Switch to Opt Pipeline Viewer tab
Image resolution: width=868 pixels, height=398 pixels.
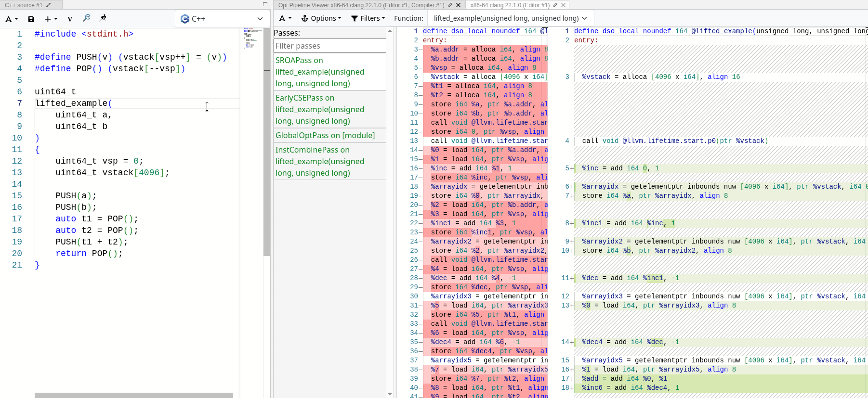tap(361, 5)
